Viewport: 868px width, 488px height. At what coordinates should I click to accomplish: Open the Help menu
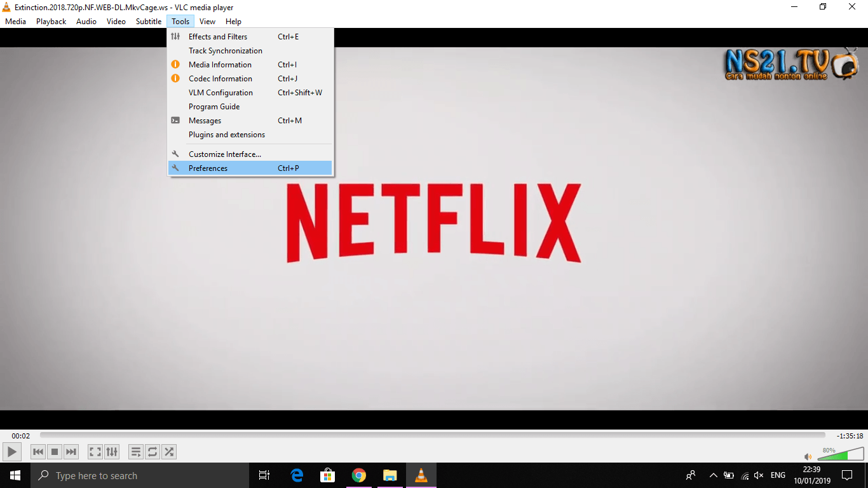pos(234,22)
